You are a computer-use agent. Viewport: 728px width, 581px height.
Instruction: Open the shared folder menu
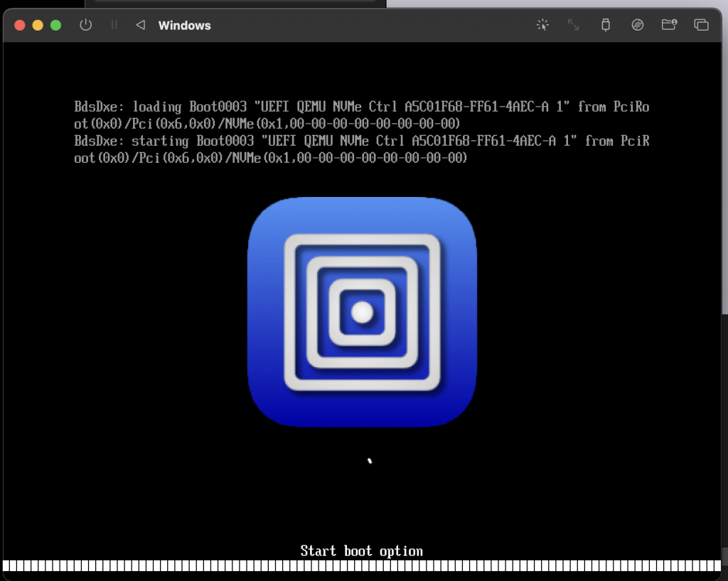(669, 25)
